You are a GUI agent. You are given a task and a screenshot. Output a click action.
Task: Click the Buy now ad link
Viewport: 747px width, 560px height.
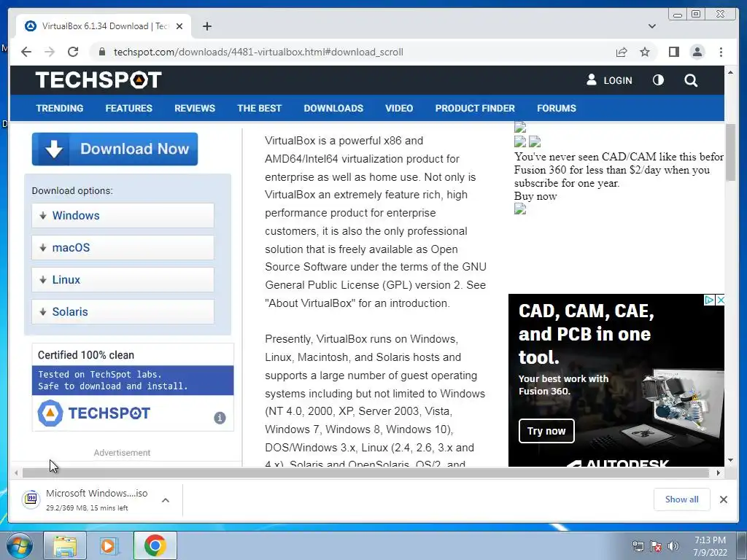(x=535, y=196)
